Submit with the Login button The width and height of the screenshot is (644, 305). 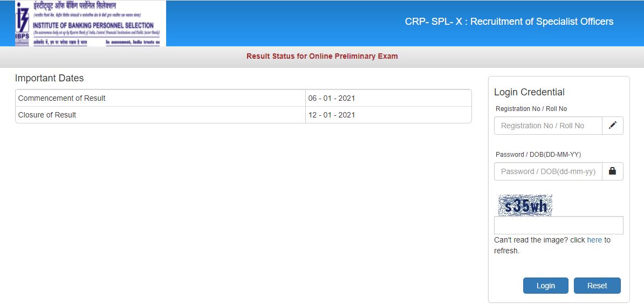coord(545,286)
